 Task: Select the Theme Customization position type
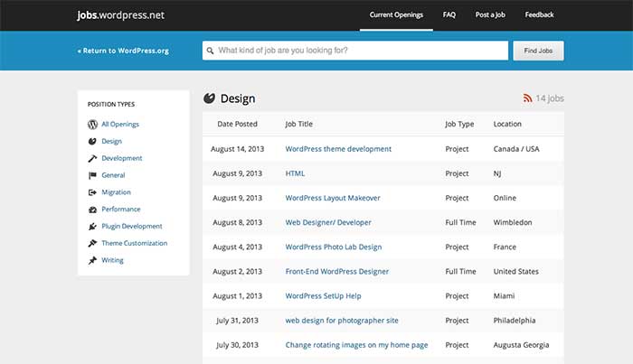coord(135,243)
